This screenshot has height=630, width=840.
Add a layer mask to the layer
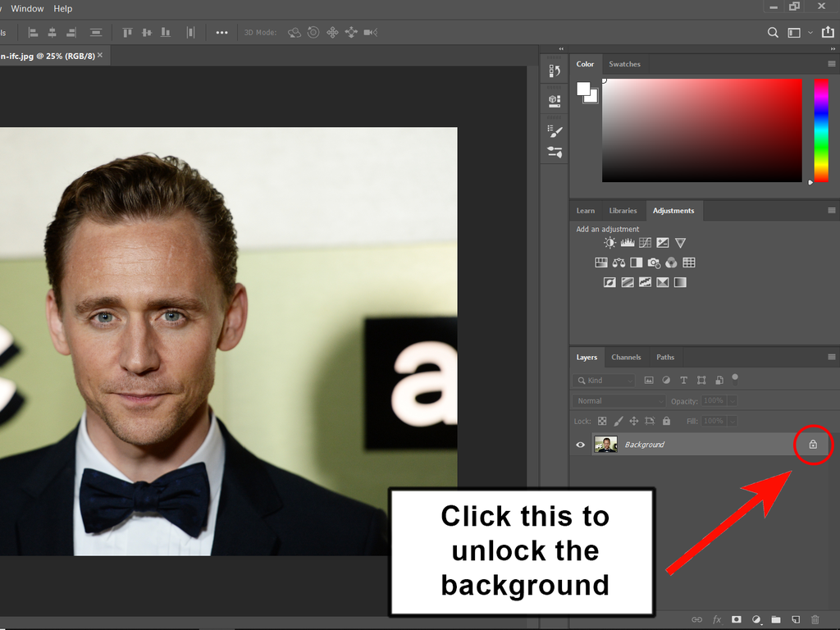coord(737,619)
